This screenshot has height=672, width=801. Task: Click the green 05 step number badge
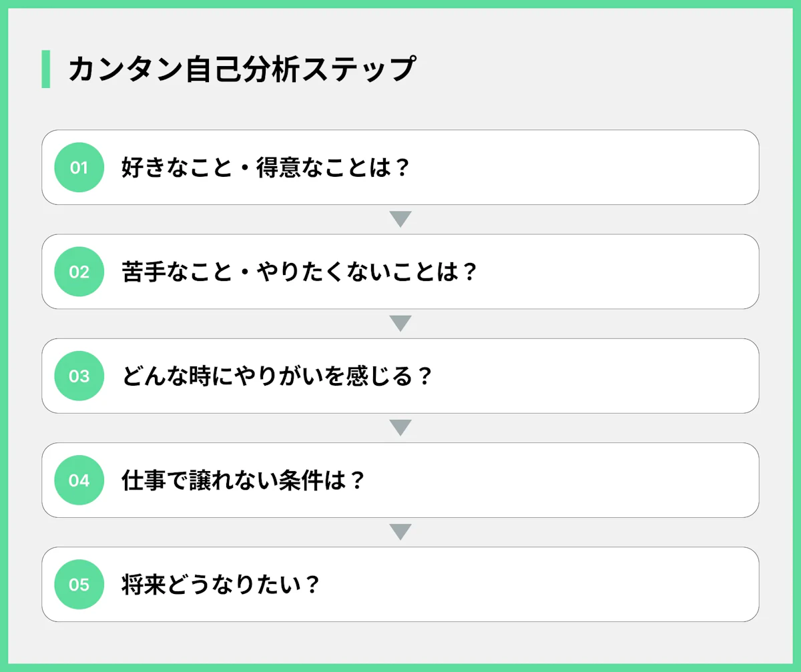click(x=79, y=585)
